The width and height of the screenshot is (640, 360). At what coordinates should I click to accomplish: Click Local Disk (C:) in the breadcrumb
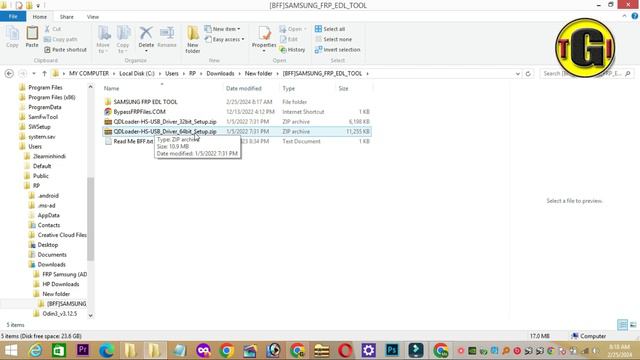tap(137, 73)
